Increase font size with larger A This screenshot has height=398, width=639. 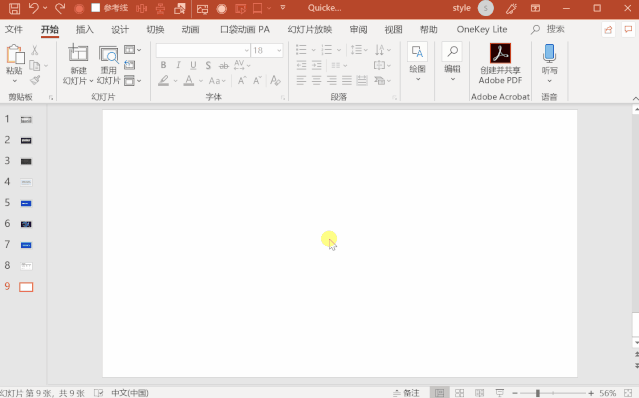(242, 81)
